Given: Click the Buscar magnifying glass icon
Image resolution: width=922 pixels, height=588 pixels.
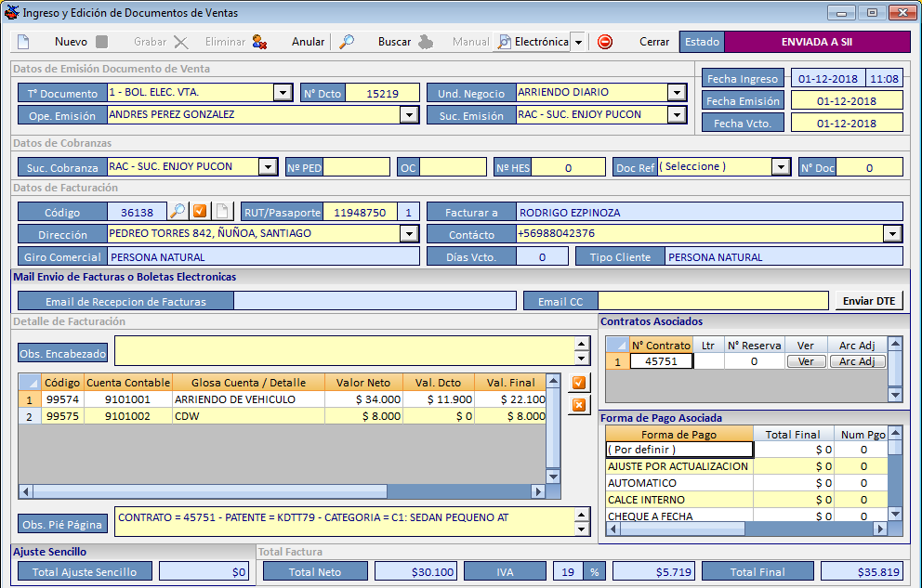Looking at the screenshot, I should (346, 42).
